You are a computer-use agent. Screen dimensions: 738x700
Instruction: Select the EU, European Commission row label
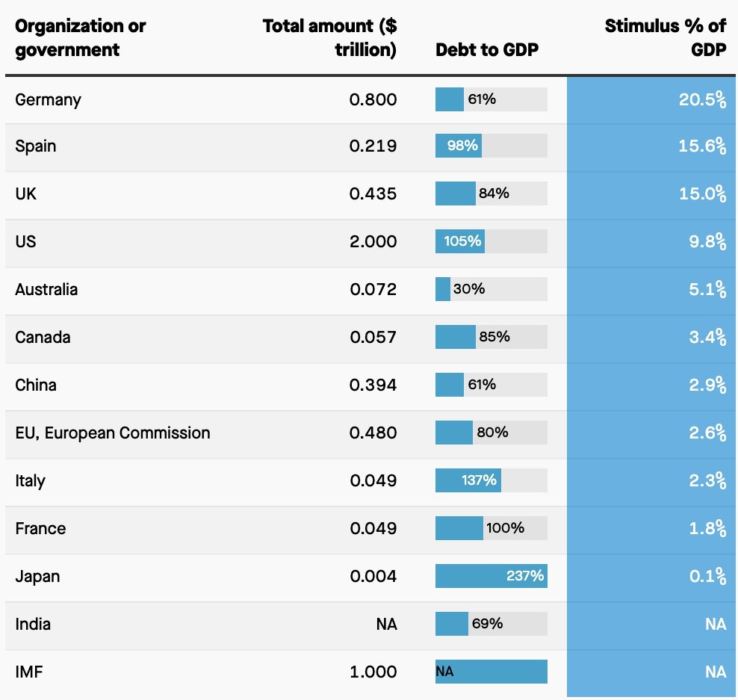coord(113,433)
